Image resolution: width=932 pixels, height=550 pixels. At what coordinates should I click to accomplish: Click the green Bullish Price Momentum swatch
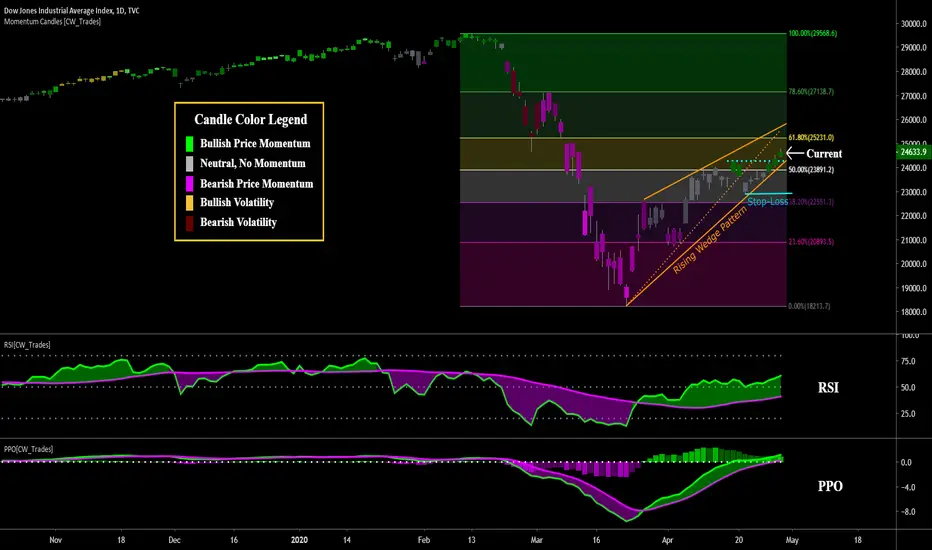[190, 143]
